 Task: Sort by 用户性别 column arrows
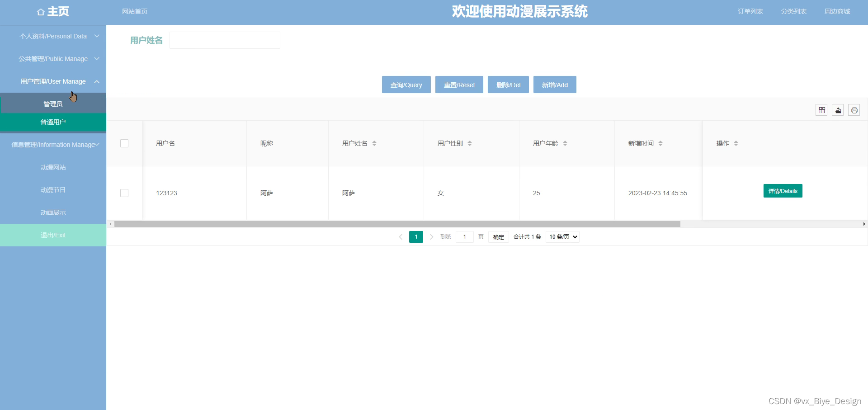[x=470, y=143]
